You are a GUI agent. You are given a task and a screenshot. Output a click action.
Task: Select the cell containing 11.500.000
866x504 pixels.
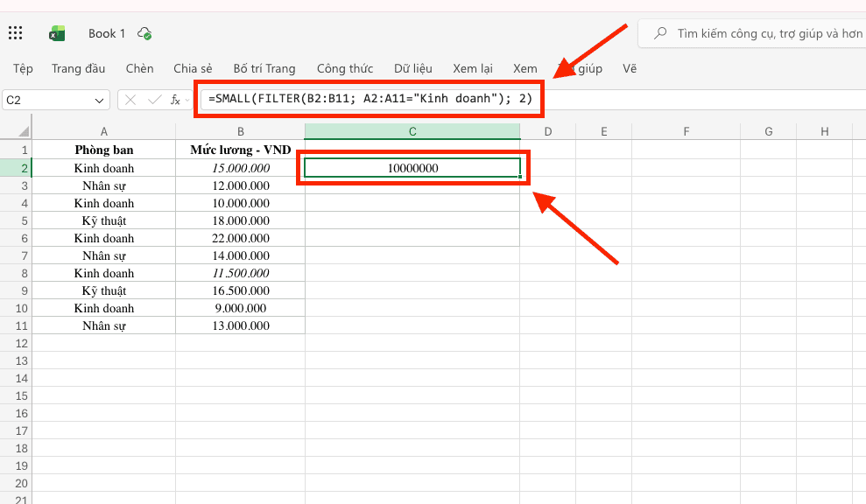(x=240, y=273)
